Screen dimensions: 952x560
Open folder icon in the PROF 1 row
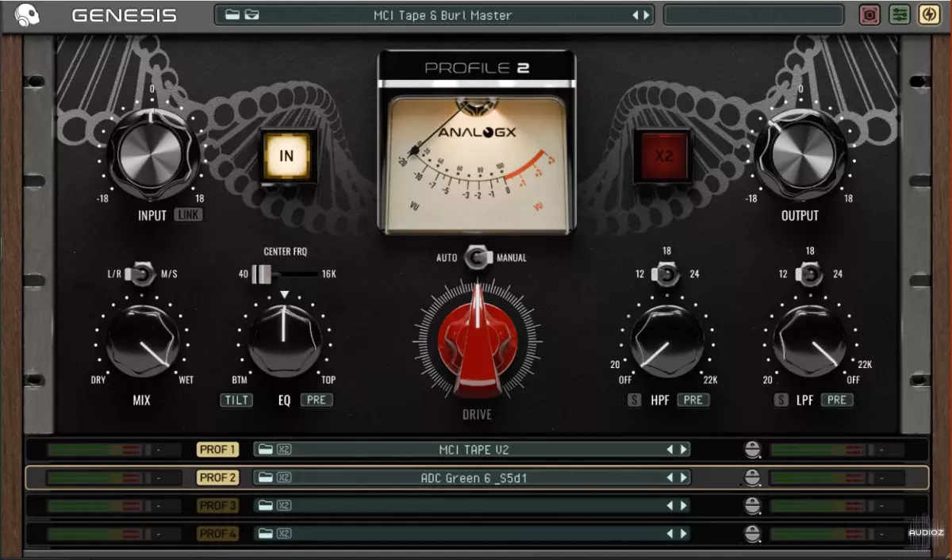tap(266, 450)
